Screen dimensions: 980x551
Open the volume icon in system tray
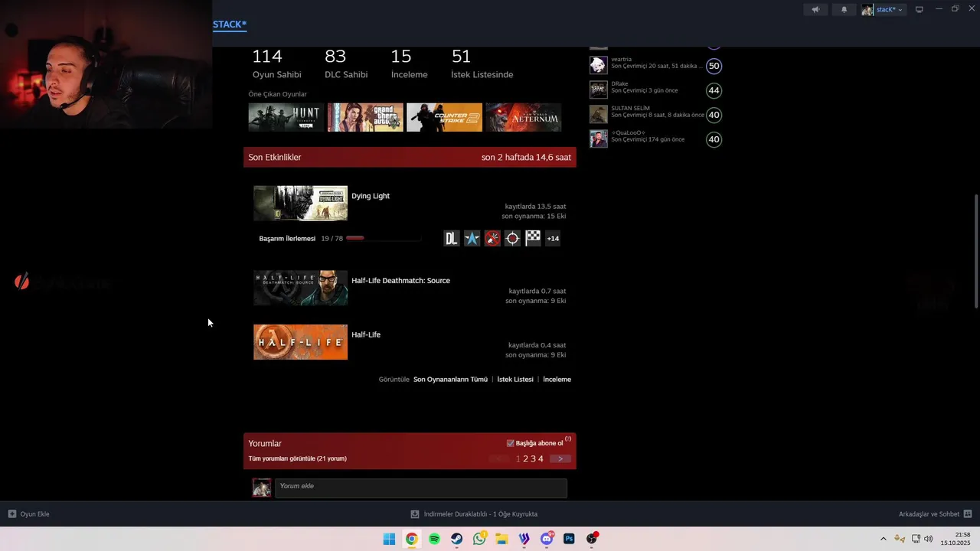(928, 539)
